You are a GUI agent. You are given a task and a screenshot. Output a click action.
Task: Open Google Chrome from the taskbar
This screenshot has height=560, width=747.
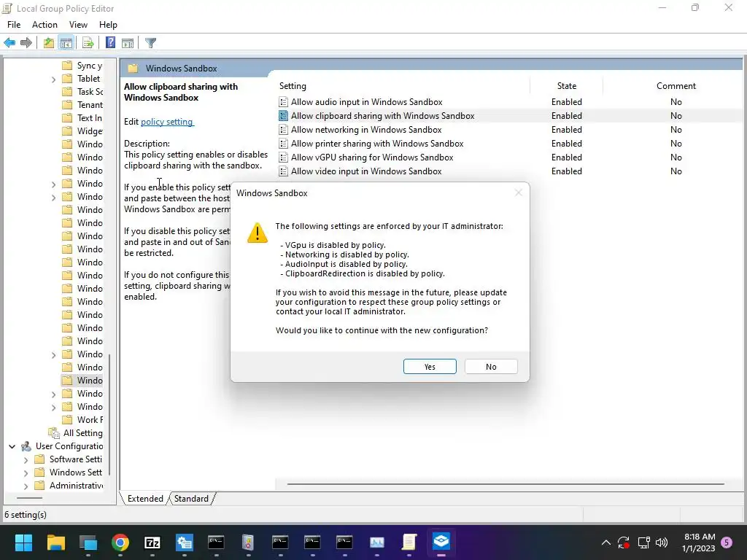[x=120, y=542]
